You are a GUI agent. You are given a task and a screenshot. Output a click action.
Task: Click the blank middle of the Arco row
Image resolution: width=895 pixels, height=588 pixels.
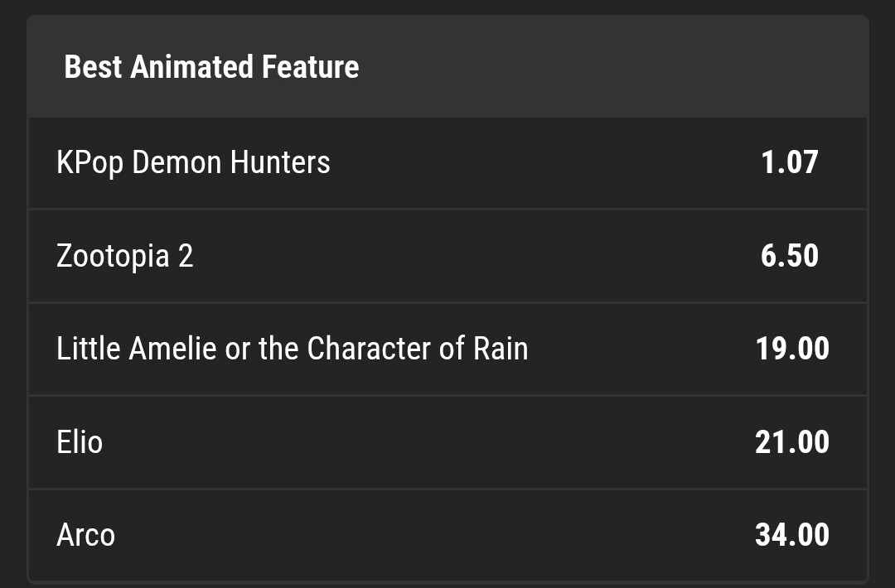click(431, 535)
